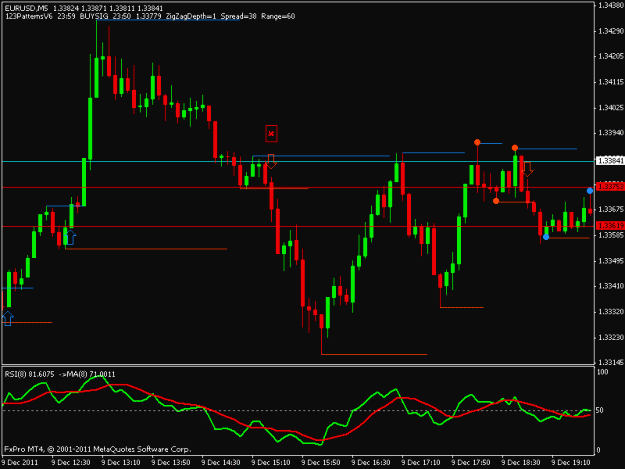The width and height of the screenshot is (625, 469).
Task: Select the red down arrow near the 18:30 candles
Action: [527, 169]
